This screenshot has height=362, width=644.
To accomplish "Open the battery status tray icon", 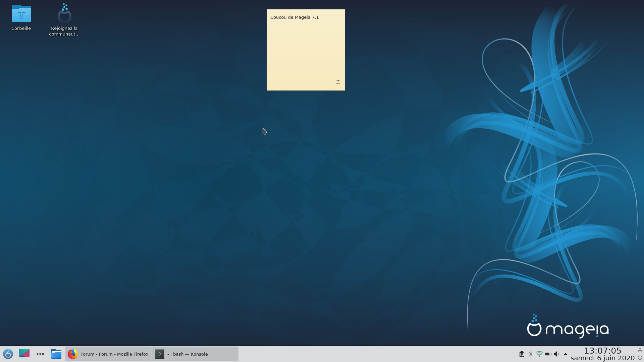I will click(x=548, y=354).
